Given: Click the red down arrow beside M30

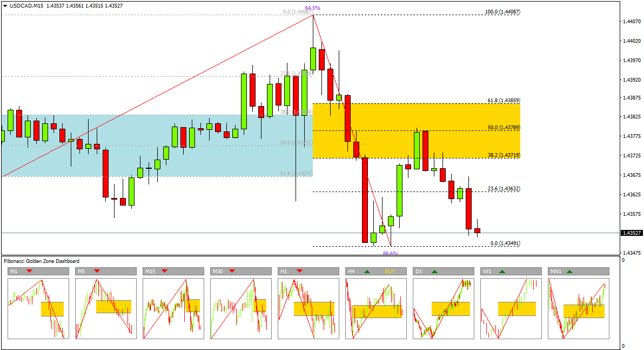Looking at the screenshot, I should (232, 271).
